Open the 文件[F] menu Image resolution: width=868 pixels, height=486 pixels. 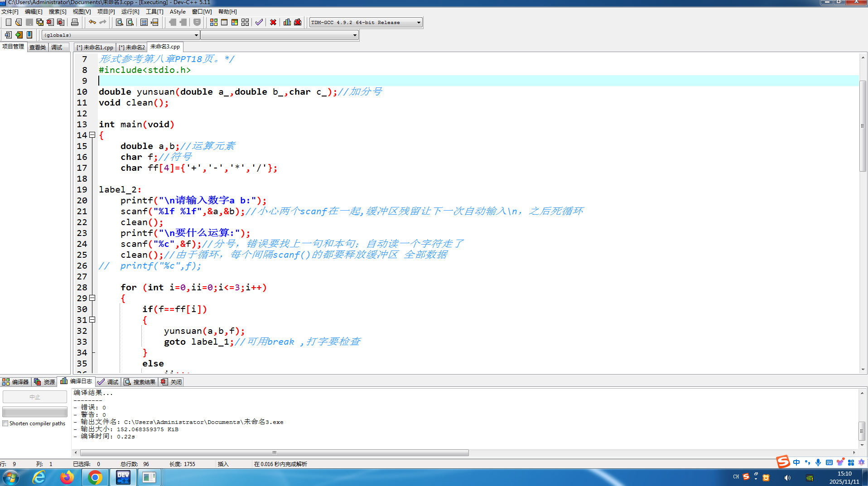pos(10,12)
